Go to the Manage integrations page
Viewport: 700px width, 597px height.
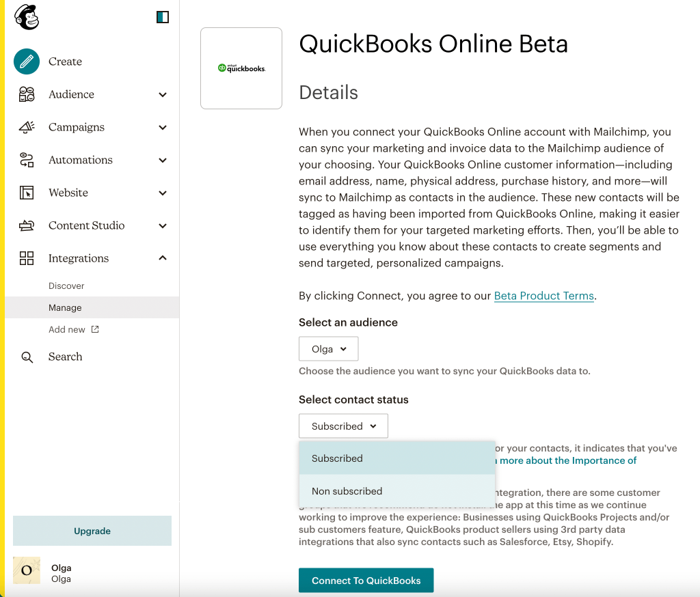click(65, 307)
